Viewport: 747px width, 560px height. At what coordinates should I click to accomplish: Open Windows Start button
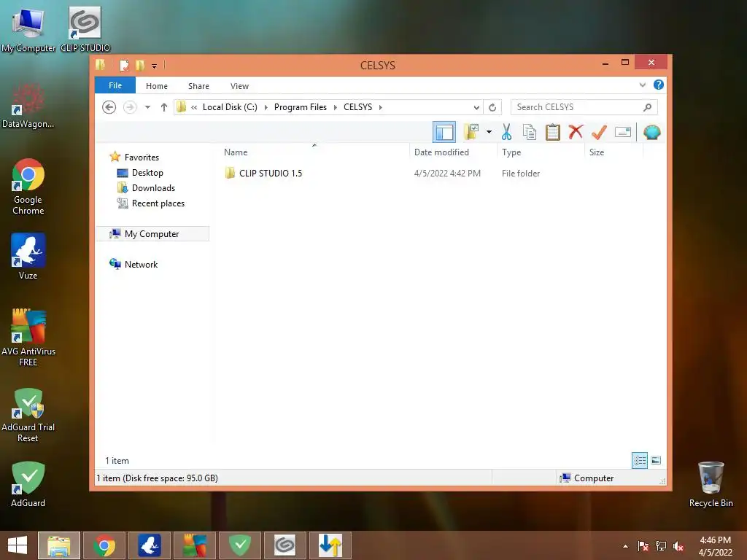[x=18, y=545]
